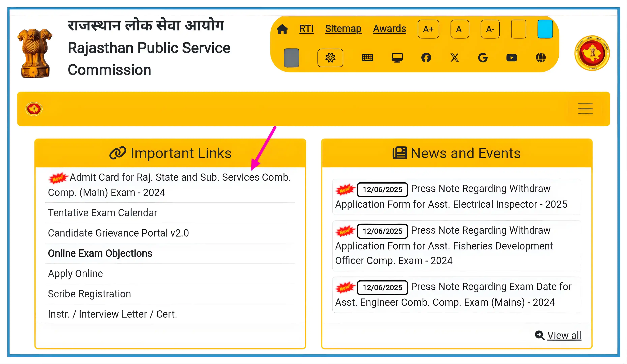
Task: Open Asst. Electrical Inspector press note
Action: click(x=456, y=196)
